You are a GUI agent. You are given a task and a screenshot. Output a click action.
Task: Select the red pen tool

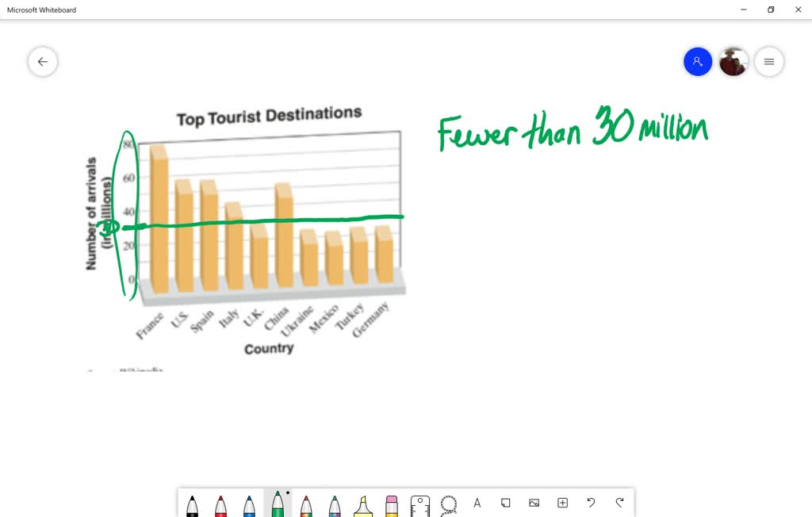pyautogui.click(x=221, y=505)
